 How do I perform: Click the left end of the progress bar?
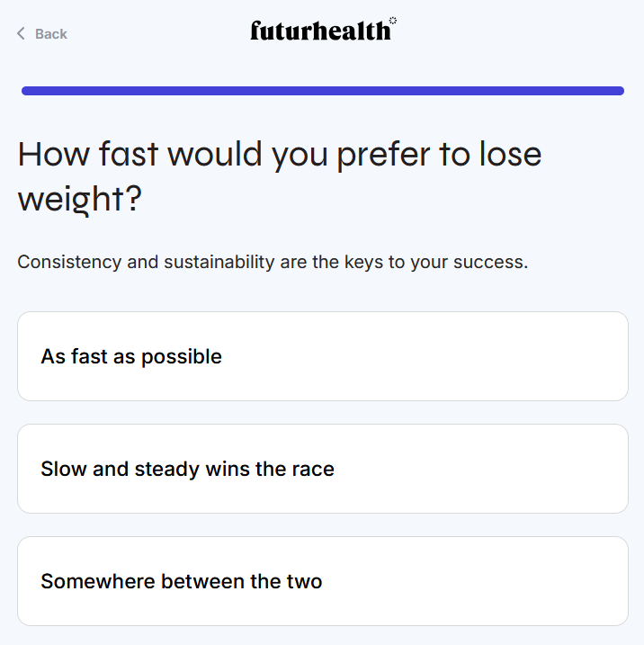27,91
